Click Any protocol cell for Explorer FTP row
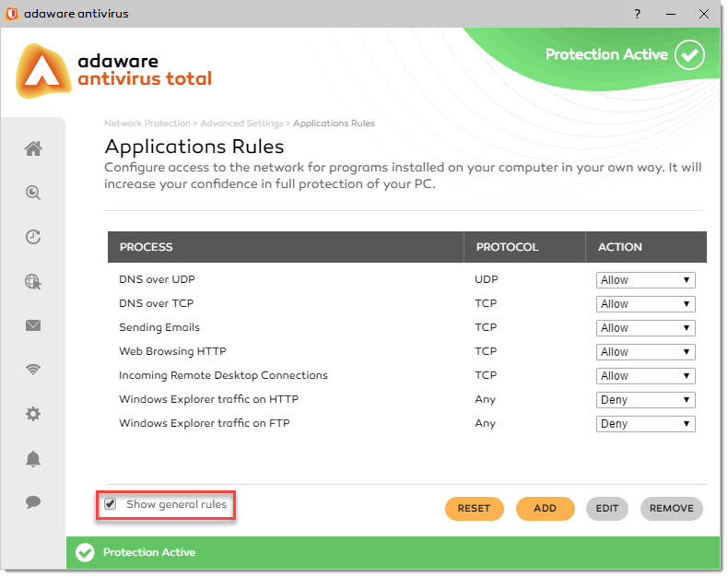The width and height of the screenshot is (728, 577). (485, 424)
